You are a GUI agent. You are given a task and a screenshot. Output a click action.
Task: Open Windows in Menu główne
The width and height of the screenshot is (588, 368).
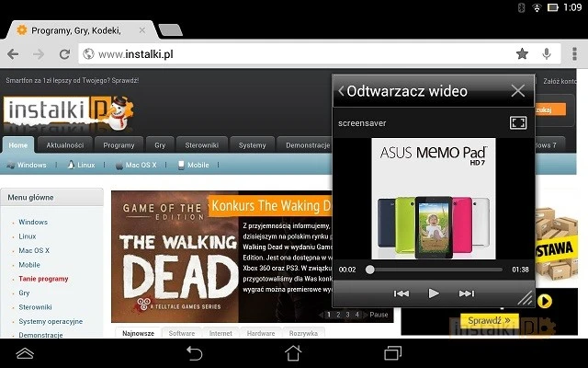pos(33,222)
